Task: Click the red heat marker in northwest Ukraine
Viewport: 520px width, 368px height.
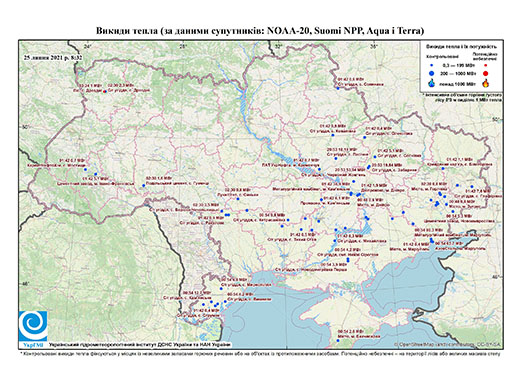Action: 105,91
